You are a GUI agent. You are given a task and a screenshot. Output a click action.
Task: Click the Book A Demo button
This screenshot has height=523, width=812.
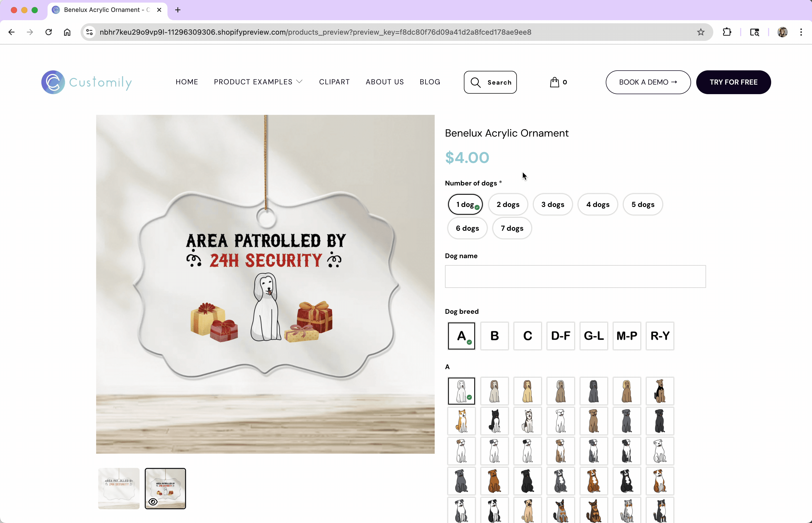coord(648,82)
